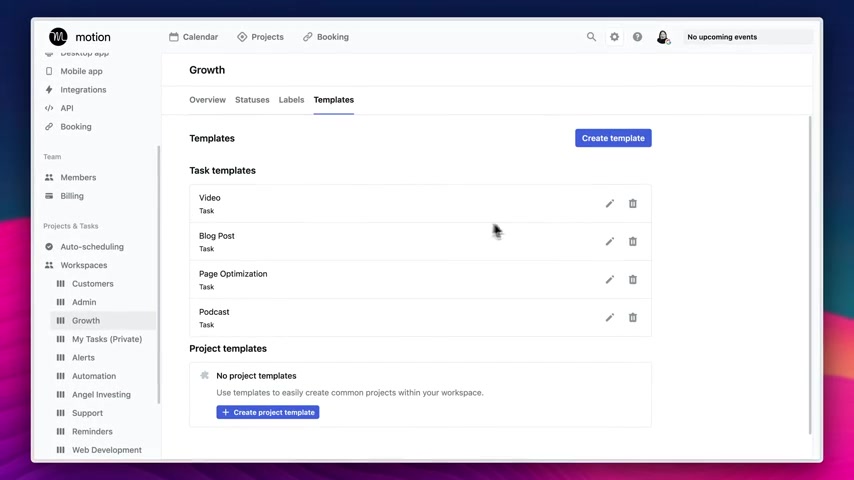Edit the Page Optimization template

tap(609, 280)
